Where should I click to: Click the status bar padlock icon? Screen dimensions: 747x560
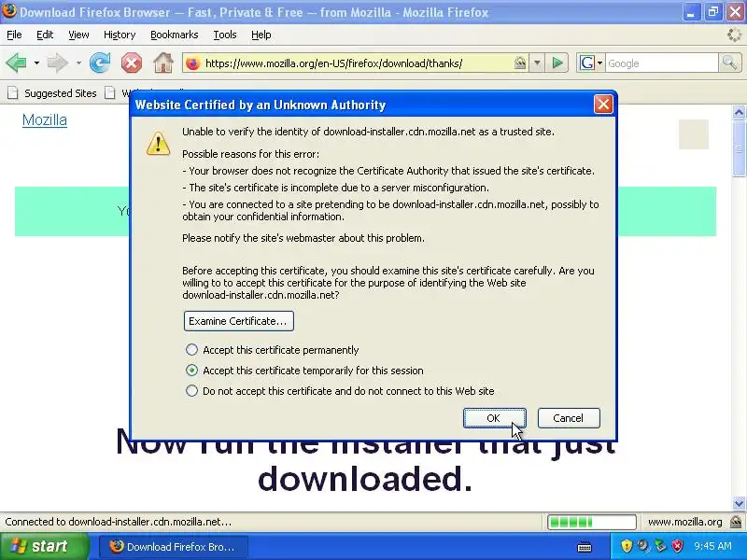tap(736, 522)
